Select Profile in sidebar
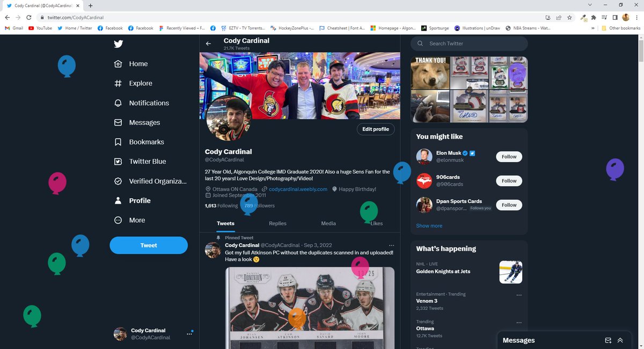The image size is (644, 349). (132, 200)
